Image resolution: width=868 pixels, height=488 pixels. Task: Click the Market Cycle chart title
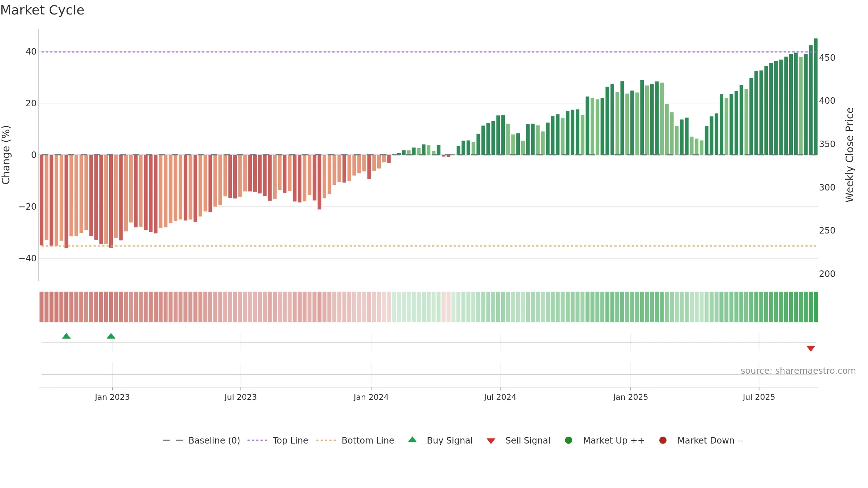[x=42, y=10]
